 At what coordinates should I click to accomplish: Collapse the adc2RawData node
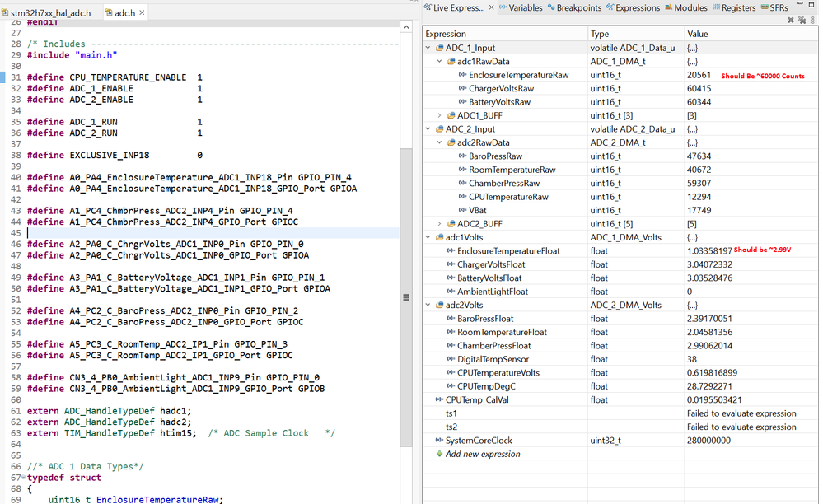[439, 142]
